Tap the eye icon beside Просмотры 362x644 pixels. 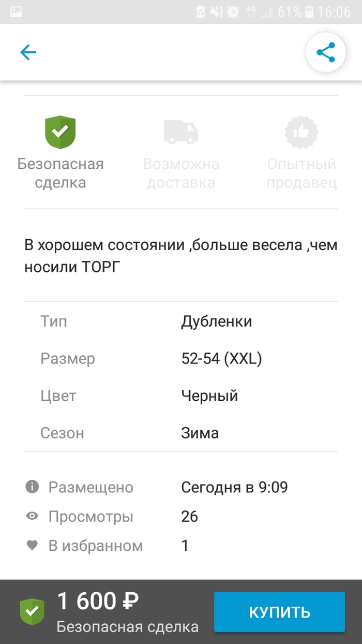32,516
